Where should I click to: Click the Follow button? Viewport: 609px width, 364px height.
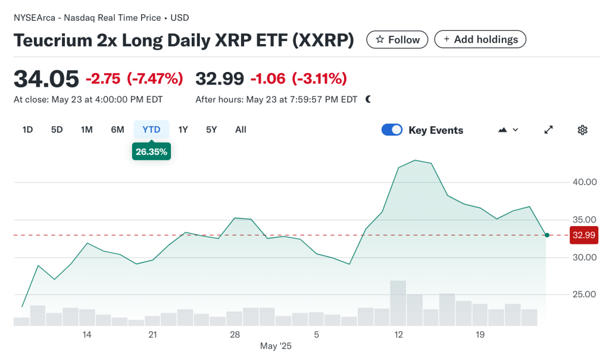point(397,39)
